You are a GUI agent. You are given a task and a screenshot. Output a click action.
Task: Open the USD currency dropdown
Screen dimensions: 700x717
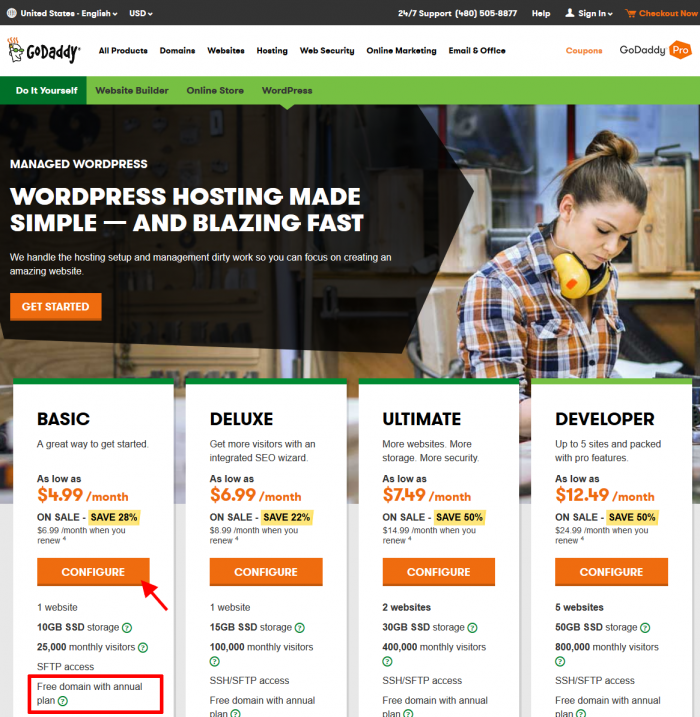point(141,13)
